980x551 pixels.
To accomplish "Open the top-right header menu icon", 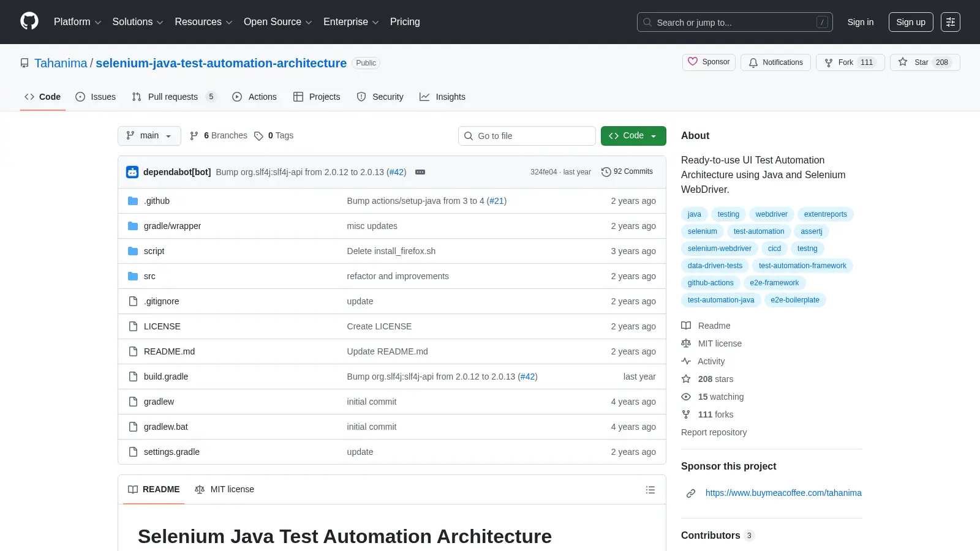I will 951,22.
